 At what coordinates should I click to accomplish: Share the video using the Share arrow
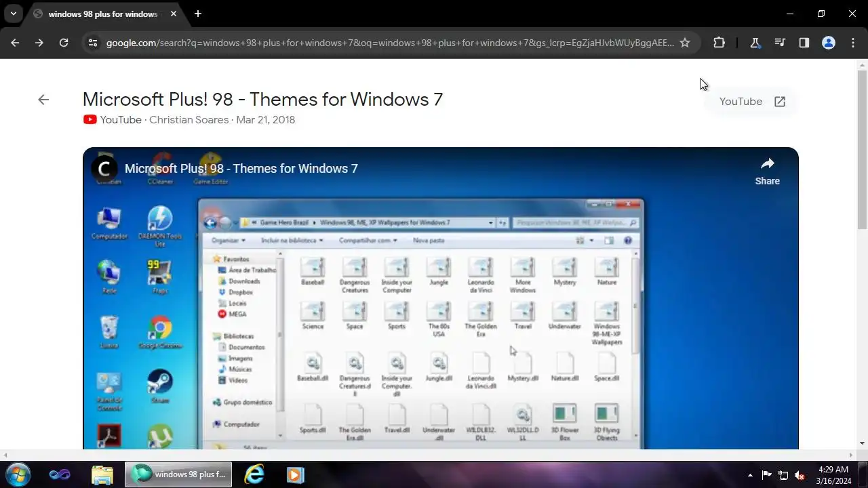pos(768,171)
